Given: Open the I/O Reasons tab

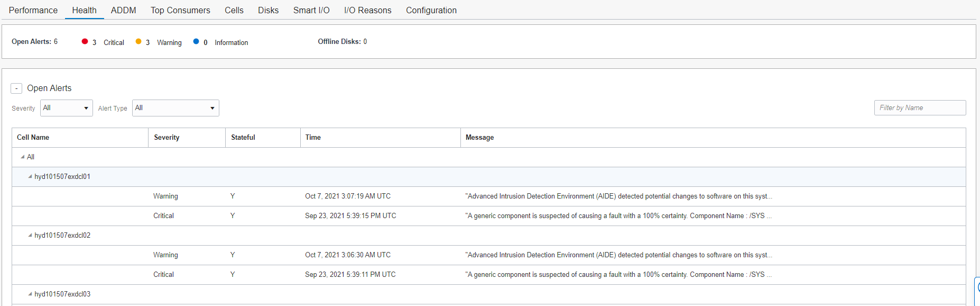Looking at the screenshot, I should 367,10.
